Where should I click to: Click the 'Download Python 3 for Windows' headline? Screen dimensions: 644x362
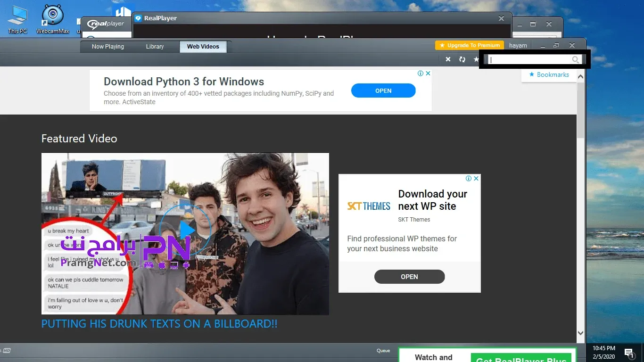(x=184, y=82)
